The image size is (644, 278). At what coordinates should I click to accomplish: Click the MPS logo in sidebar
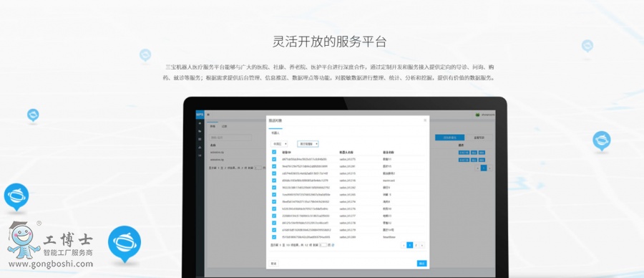(x=200, y=115)
